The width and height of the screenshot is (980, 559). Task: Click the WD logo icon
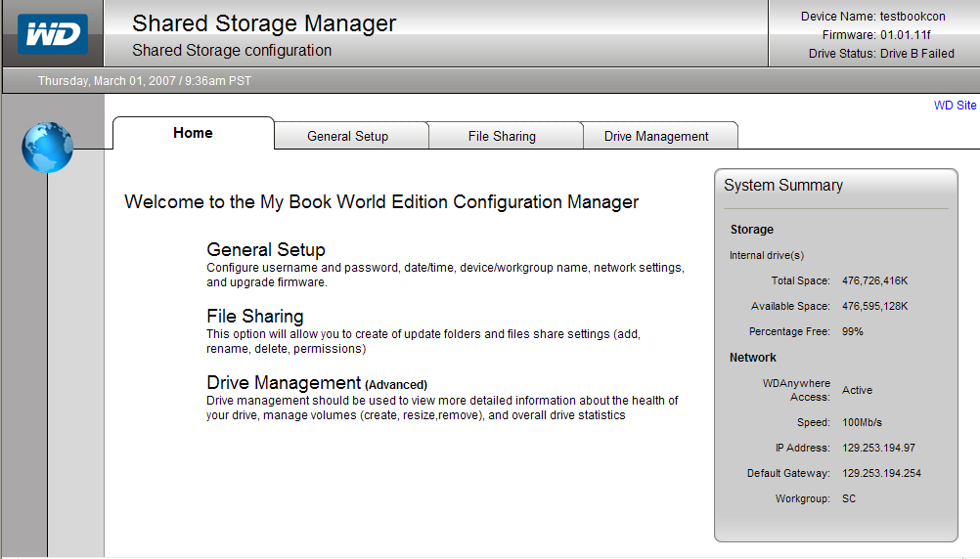tap(53, 34)
